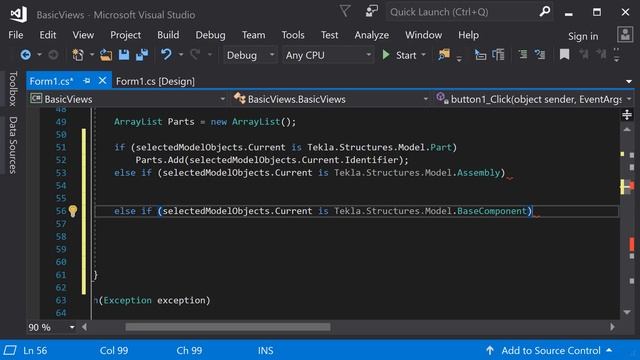Open the Tools menu
The width and height of the screenshot is (640, 360).
pyautogui.click(x=293, y=35)
